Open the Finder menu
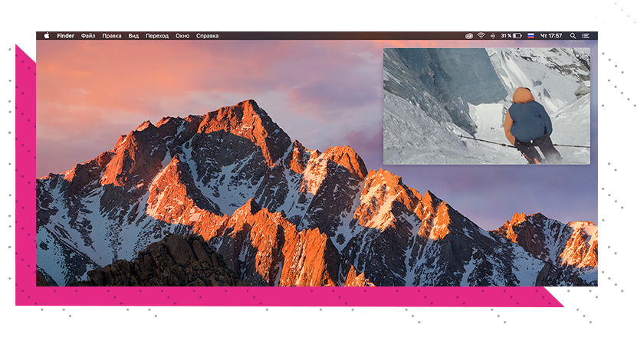 coord(66,36)
